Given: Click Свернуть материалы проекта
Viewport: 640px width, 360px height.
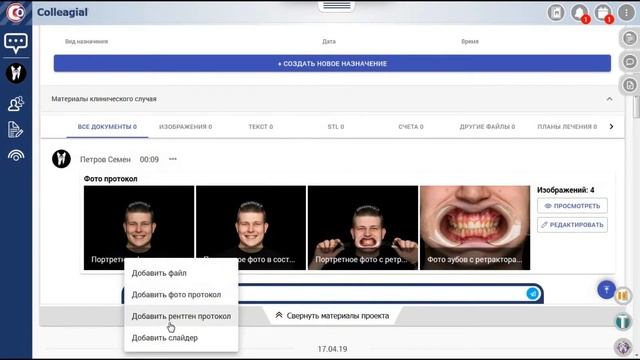Looking at the screenshot, I should (332, 316).
